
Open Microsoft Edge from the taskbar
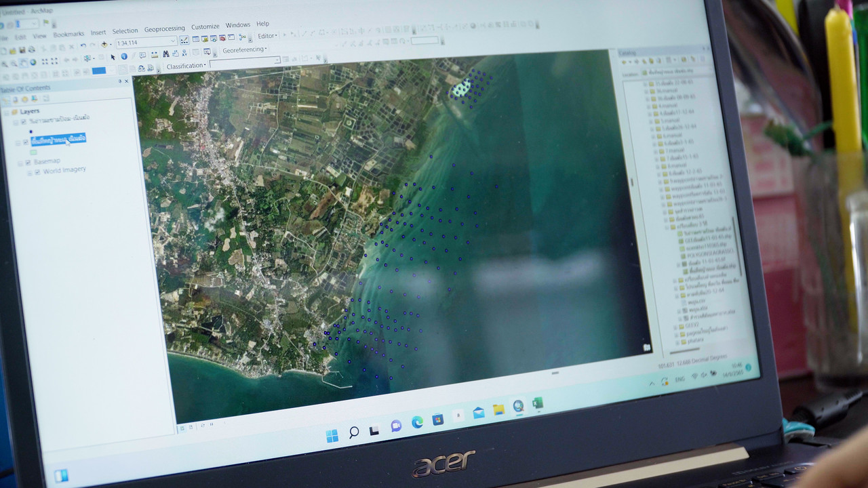pyautogui.click(x=417, y=422)
